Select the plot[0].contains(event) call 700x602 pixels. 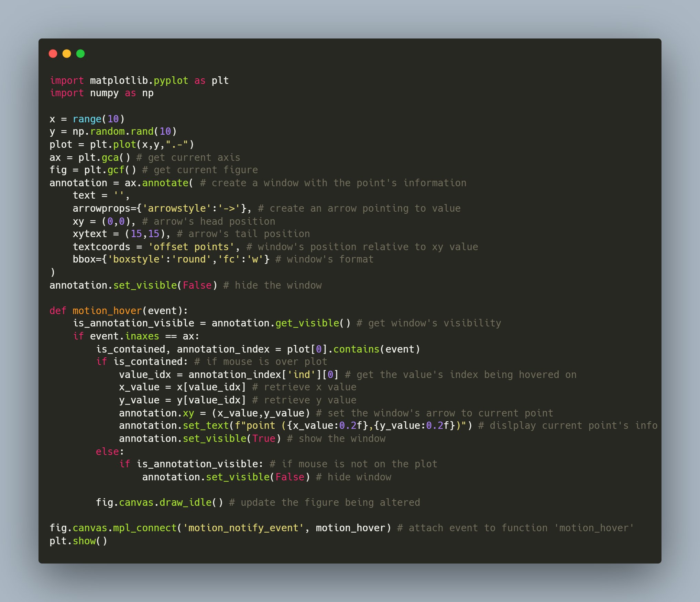click(x=352, y=349)
